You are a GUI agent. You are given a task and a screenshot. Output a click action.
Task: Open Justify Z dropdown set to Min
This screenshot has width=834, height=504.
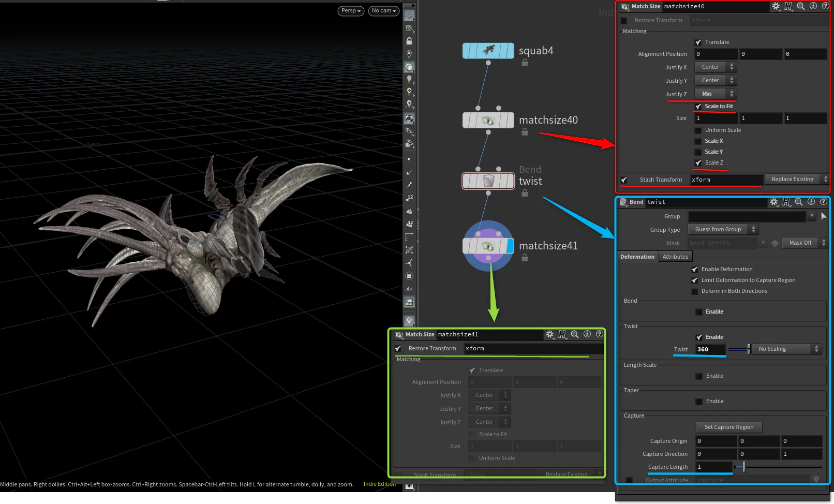click(x=715, y=94)
